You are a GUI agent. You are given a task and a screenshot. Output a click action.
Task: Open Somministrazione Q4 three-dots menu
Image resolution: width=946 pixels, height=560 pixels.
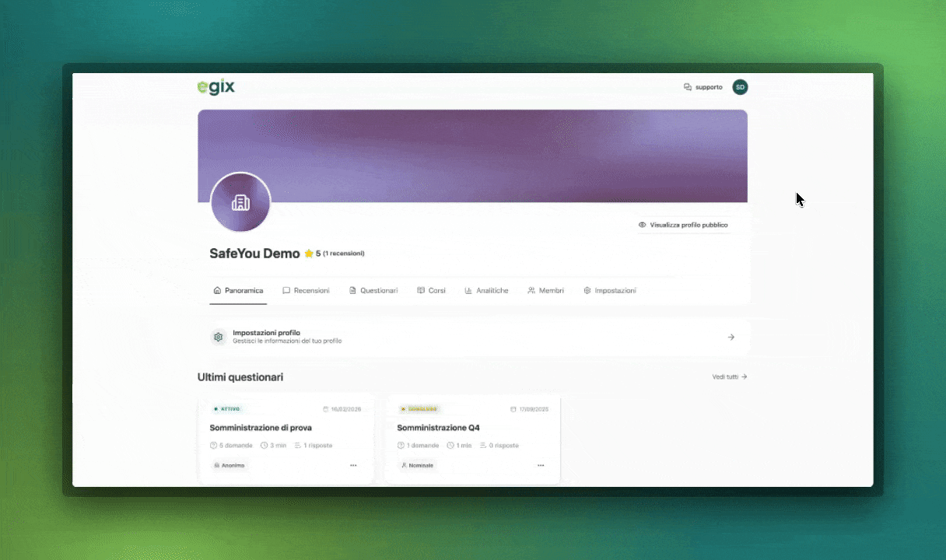pyautogui.click(x=541, y=466)
